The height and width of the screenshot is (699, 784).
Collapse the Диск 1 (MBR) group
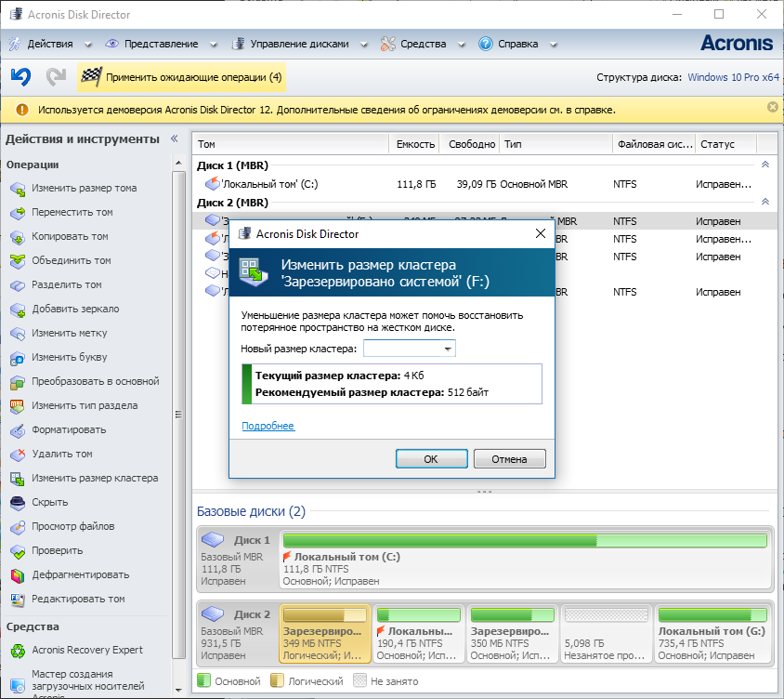[765, 165]
